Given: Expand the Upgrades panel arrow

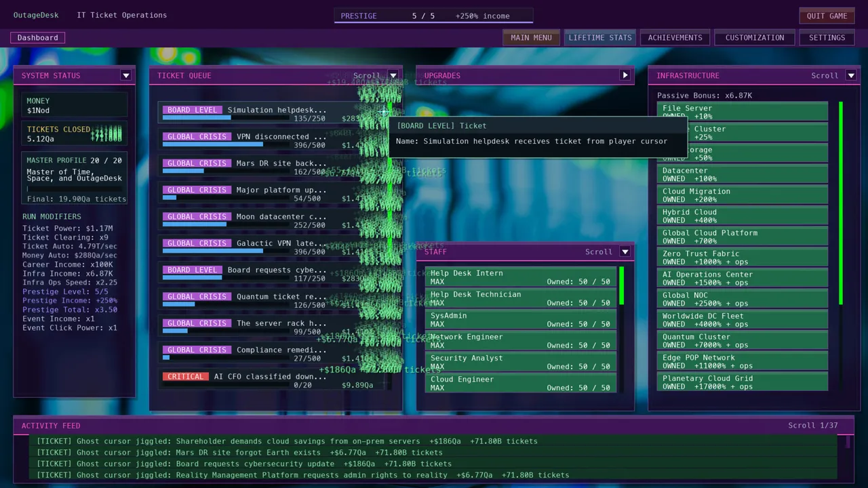Looking at the screenshot, I should (x=625, y=75).
